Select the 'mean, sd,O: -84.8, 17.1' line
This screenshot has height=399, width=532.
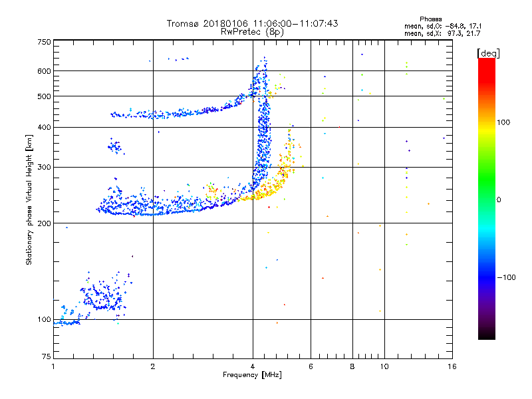tap(443, 26)
